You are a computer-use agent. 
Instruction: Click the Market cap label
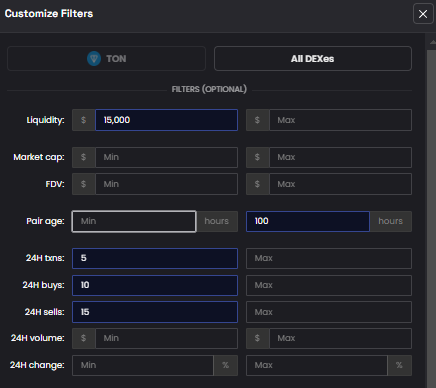point(39,157)
